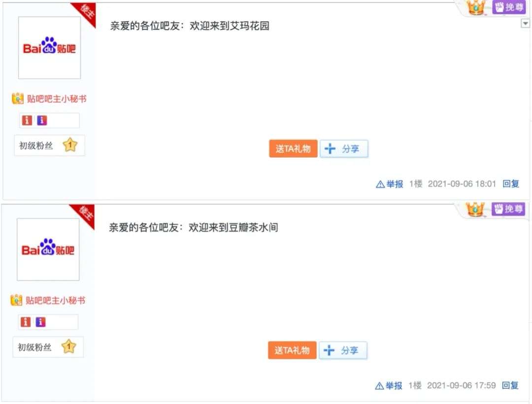532x404 pixels.
Task: Click the star level badge in second post
Action: (x=68, y=347)
